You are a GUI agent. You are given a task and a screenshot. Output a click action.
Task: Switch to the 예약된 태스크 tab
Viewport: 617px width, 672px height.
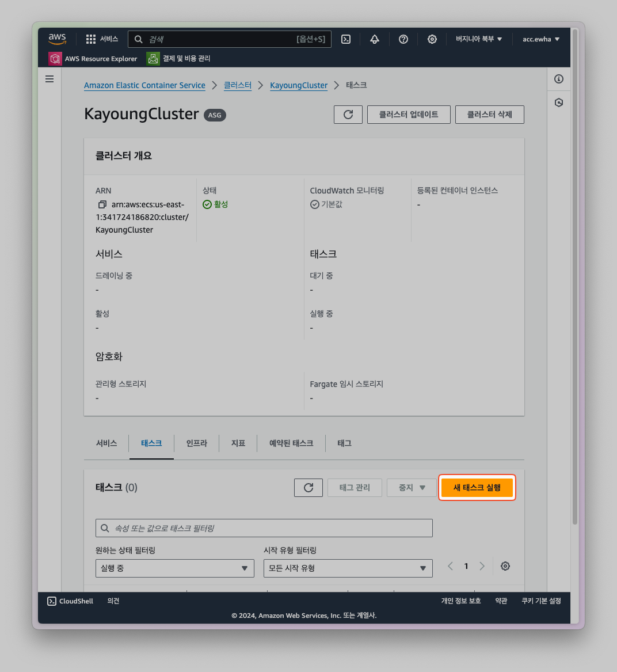(x=291, y=443)
